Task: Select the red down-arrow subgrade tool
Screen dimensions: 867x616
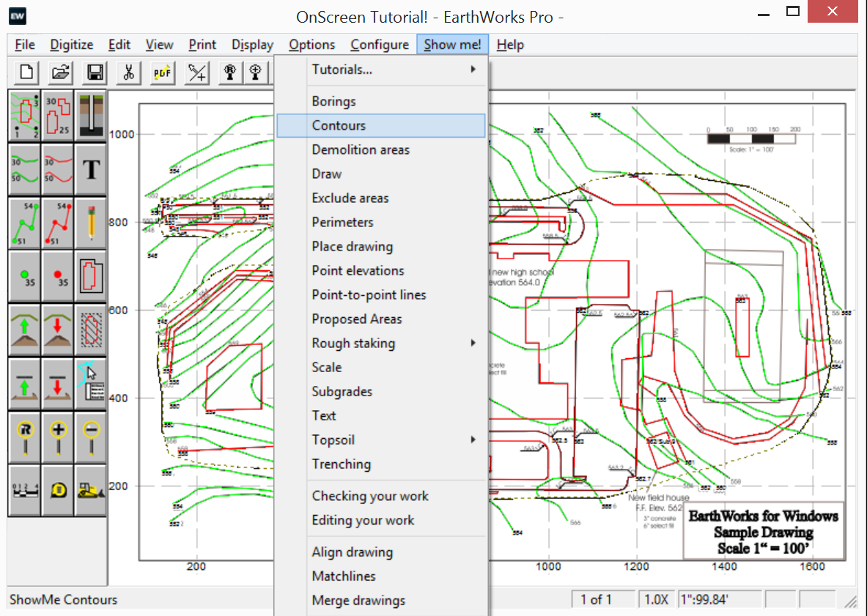Action: pos(58,383)
